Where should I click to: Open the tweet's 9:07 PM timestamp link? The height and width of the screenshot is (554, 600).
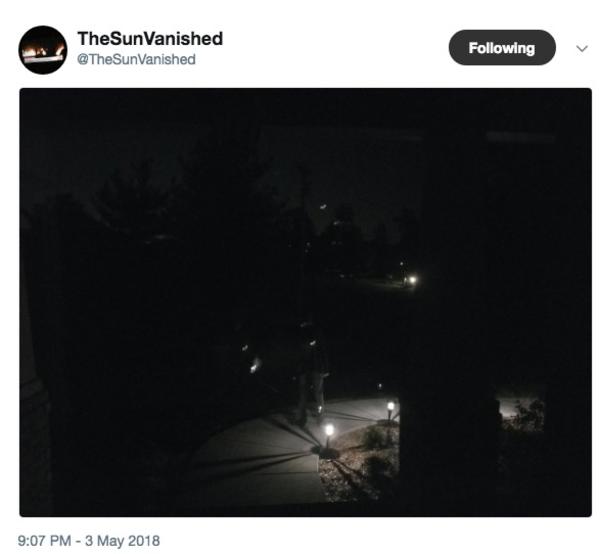pos(44,541)
